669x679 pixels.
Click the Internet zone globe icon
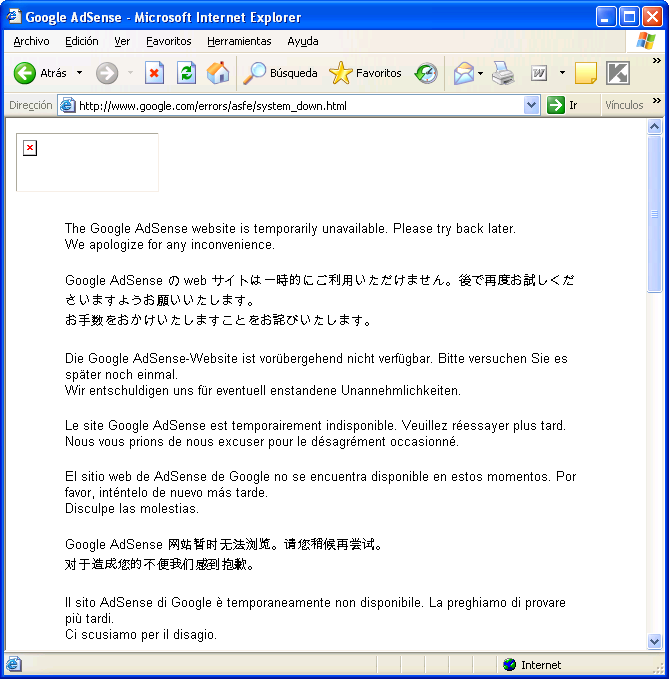click(509, 665)
